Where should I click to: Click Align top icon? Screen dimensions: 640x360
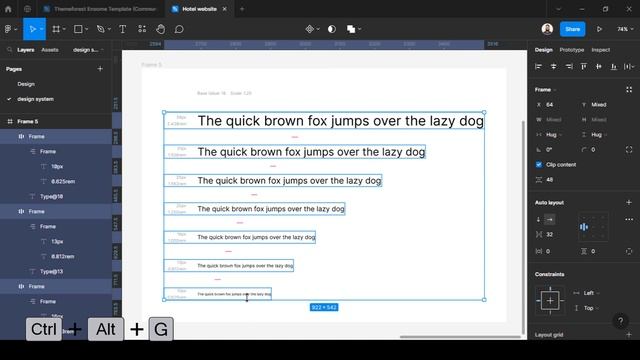(584, 67)
